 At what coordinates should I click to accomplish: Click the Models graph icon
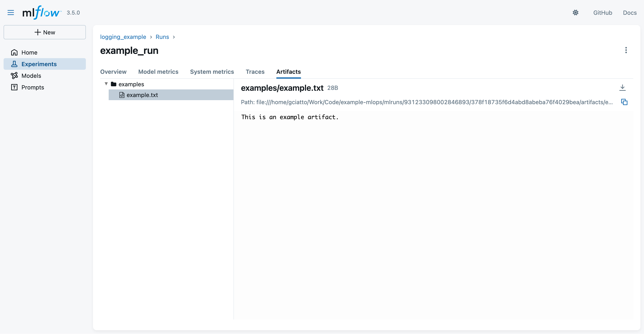pyautogui.click(x=14, y=76)
